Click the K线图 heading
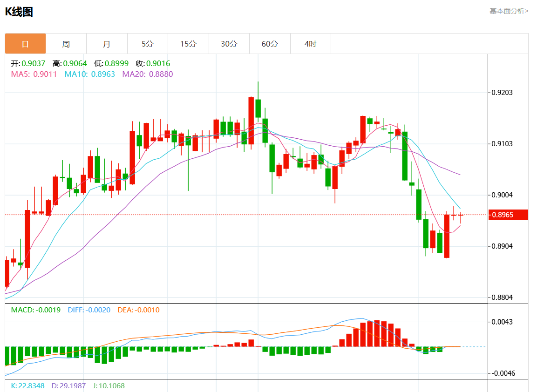Screen dimensions: 544x392 (19, 12)
